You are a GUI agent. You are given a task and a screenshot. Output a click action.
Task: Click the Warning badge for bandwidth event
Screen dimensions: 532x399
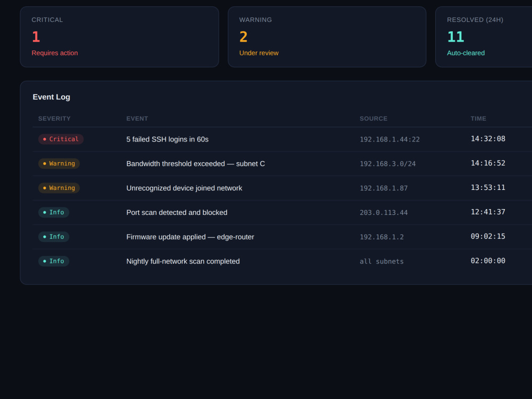coord(59,163)
